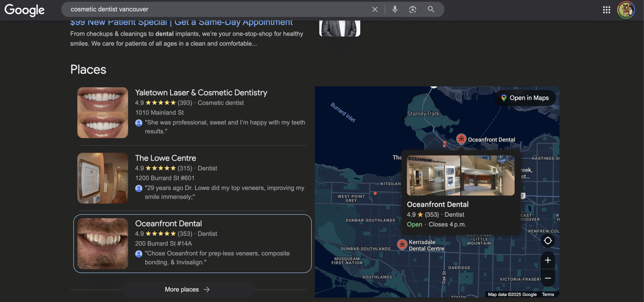Click the red dot marker in Kitsilano
The image size is (644, 302).
(x=375, y=193)
